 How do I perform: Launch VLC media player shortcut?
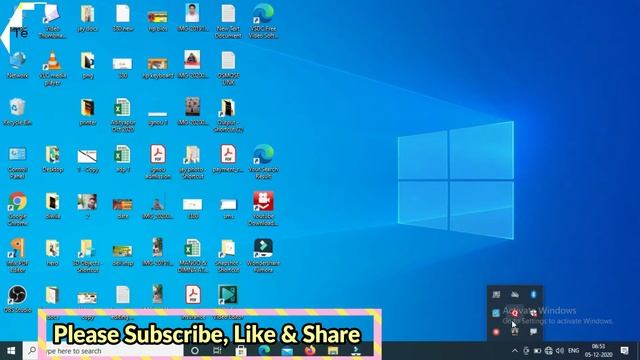52,68
